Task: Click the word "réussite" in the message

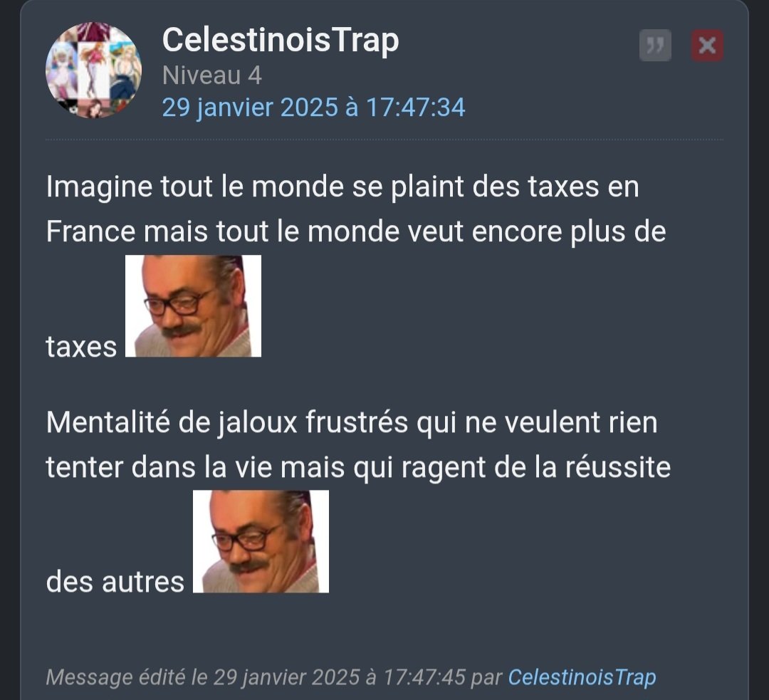Action: pos(618,467)
